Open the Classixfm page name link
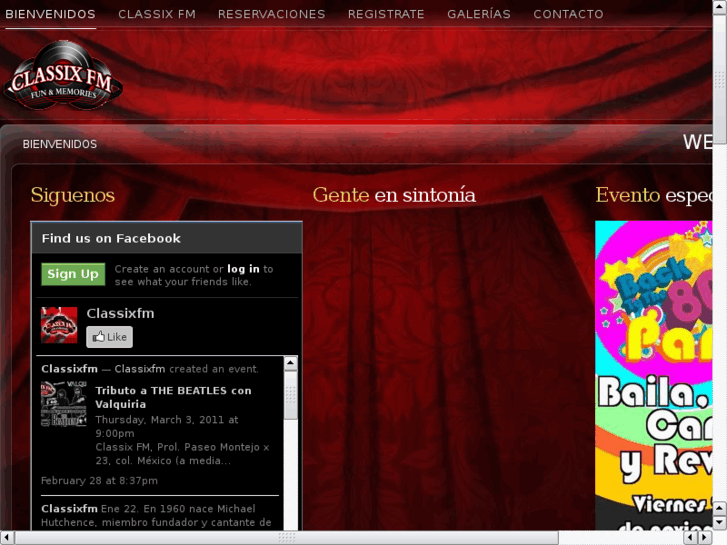Viewport: 727px width, 545px height. point(120,313)
